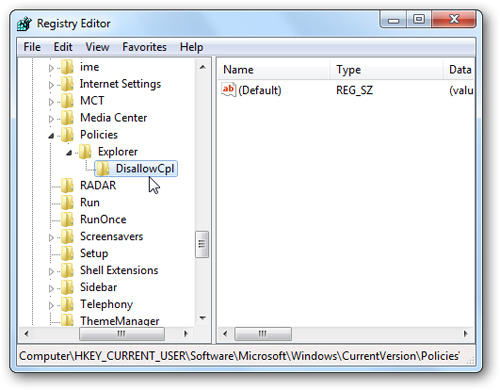Select the Policies key label
The width and height of the screenshot is (500, 390).
[99, 135]
